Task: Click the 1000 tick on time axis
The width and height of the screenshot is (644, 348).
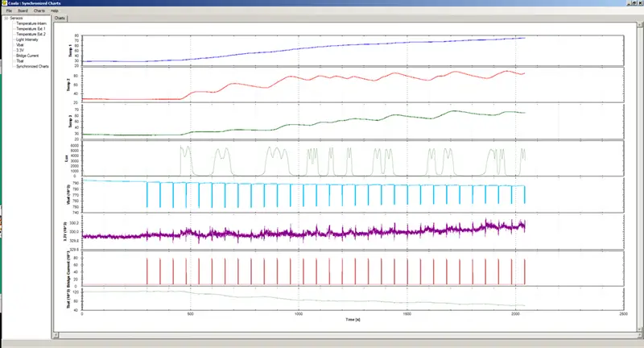Action: point(299,314)
